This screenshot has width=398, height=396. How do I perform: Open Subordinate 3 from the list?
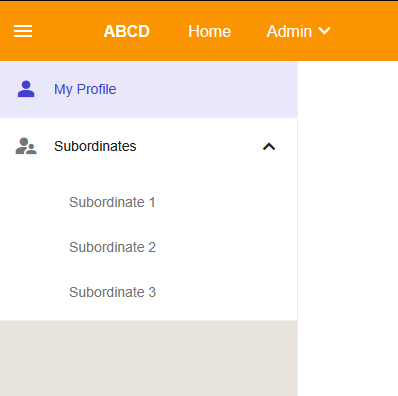point(112,292)
